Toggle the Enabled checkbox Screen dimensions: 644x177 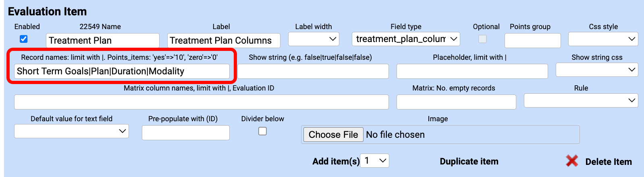[x=24, y=39]
